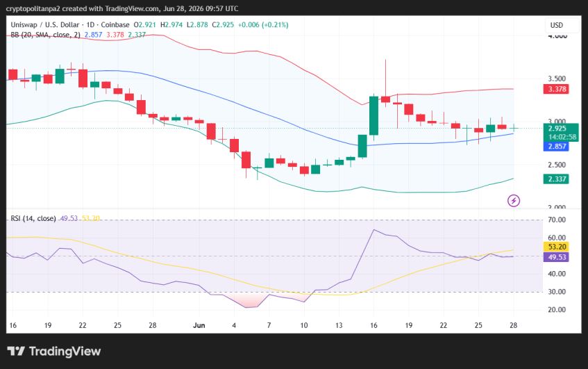This screenshot has width=588, height=369.
Task: Click the red 3.378 upper band price tag
Action: (557, 89)
